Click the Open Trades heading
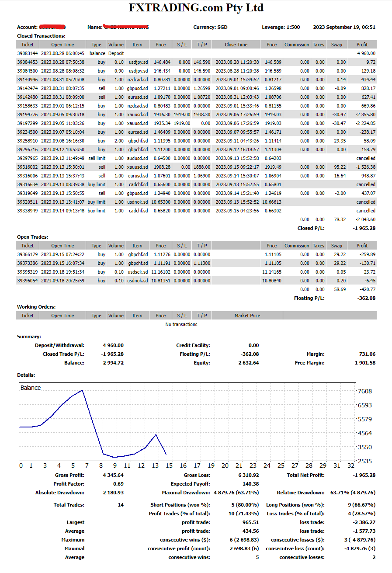392x573 pixels. (x=32, y=237)
